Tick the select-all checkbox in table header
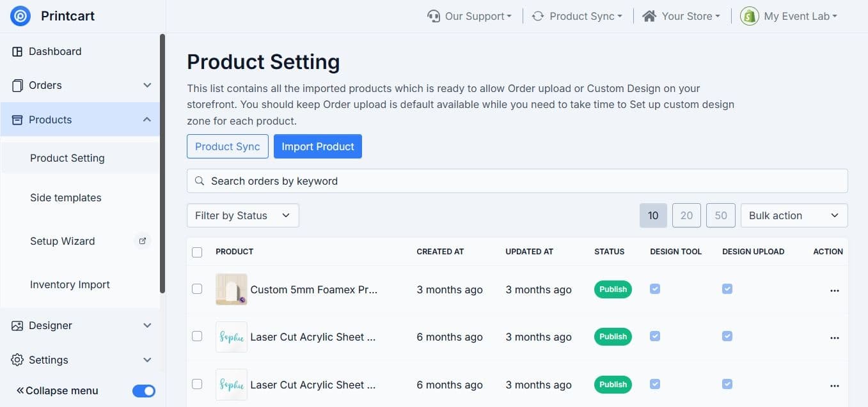The image size is (868, 407). [x=197, y=252]
